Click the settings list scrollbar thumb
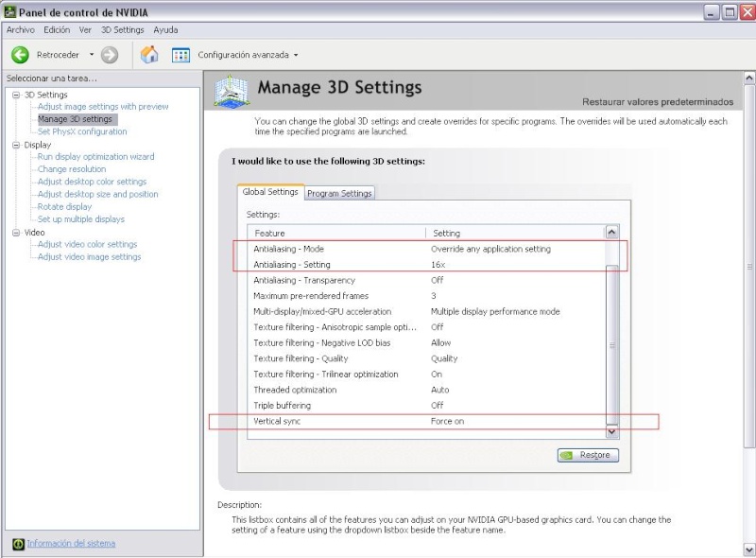756x558 pixels. tap(611, 344)
